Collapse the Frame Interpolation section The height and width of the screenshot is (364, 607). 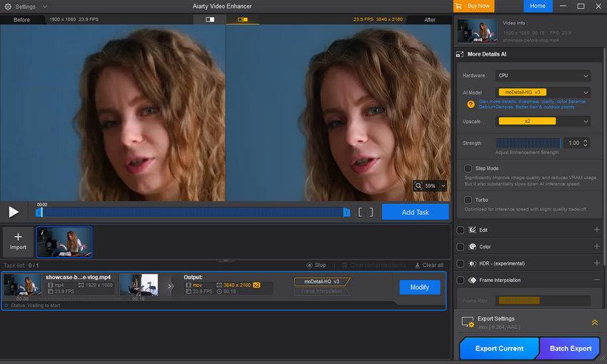pyautogui.click(x=596, y=280)
